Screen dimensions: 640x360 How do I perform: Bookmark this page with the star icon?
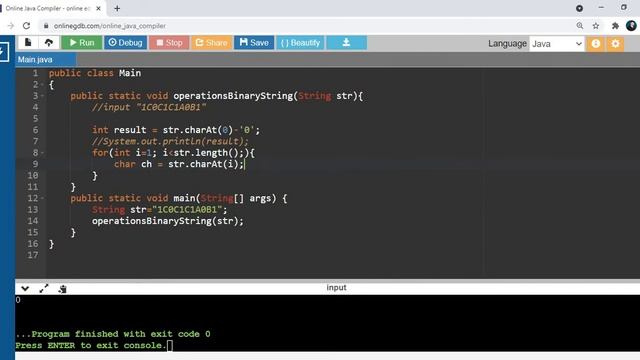click(596, 26)
